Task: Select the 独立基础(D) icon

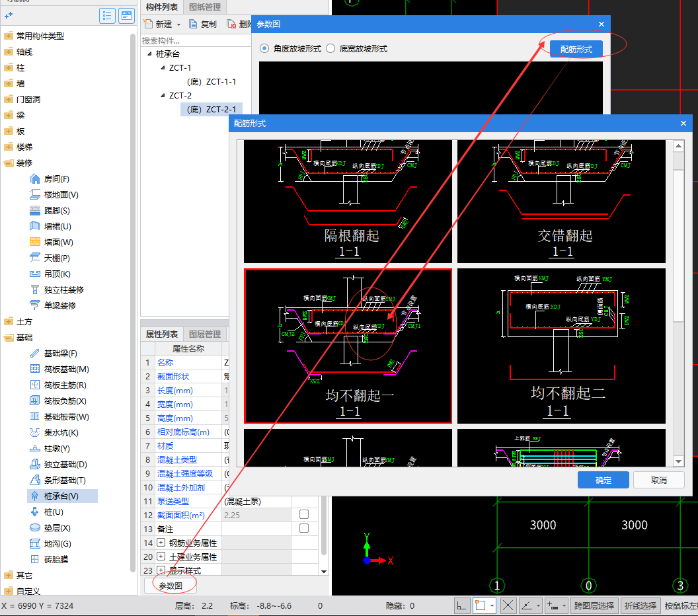Action: pos(35,464)
